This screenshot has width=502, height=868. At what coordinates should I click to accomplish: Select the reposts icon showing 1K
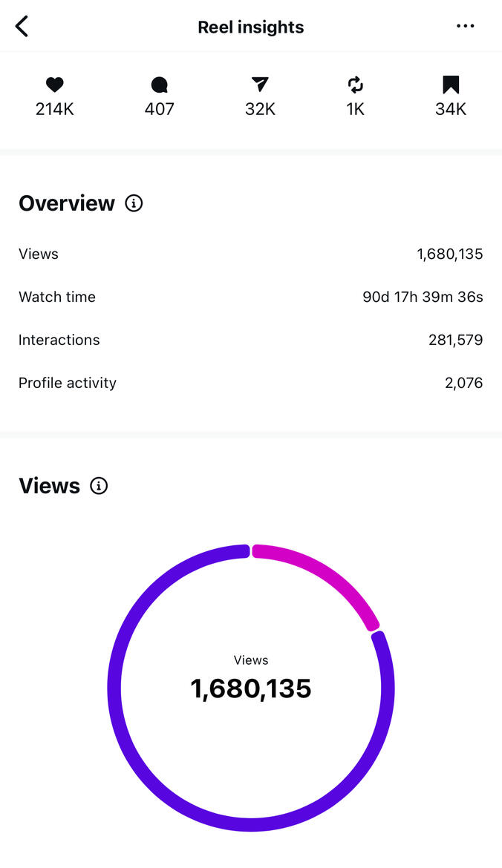pos(355,85)
